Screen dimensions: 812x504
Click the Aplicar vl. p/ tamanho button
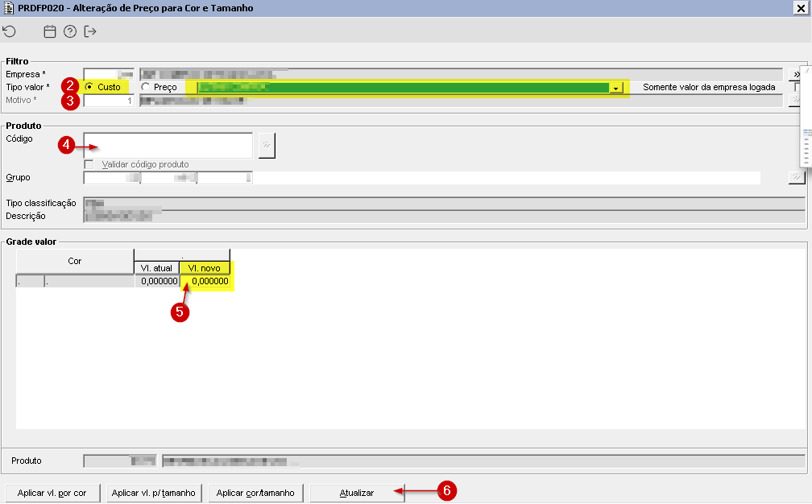(x=153, y=494)
